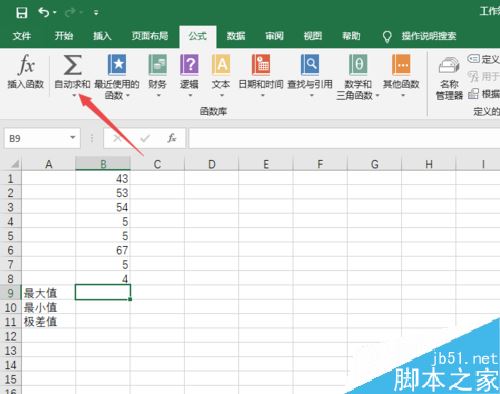The height and width of the screenshot is (394, 500).
Task: Click the selected empty cell B9
Action: (103, 292)
